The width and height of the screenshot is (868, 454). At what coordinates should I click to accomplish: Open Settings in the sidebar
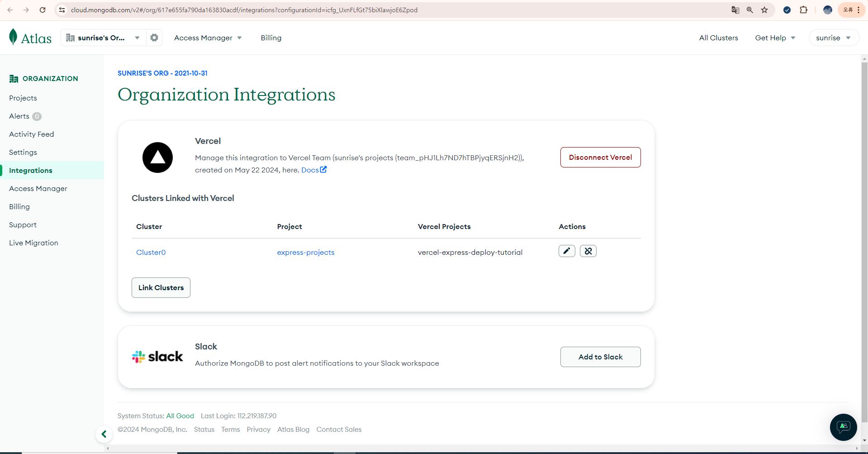click(23, 153)
